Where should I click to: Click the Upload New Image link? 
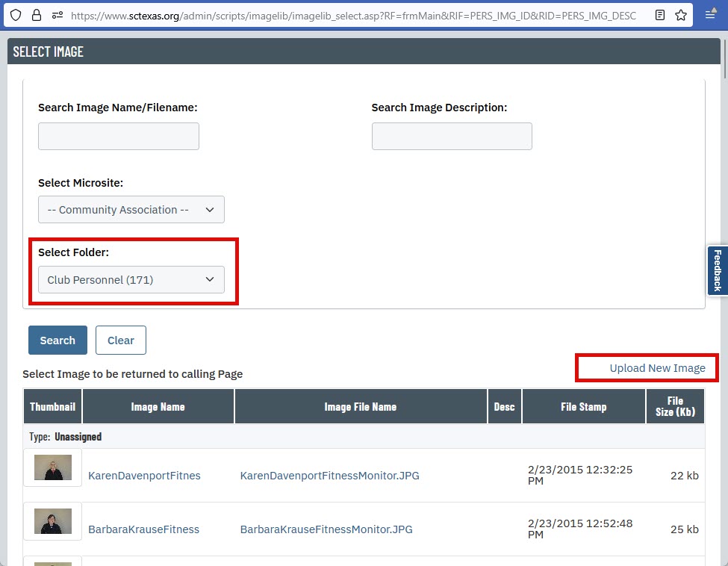click(657, 368)
